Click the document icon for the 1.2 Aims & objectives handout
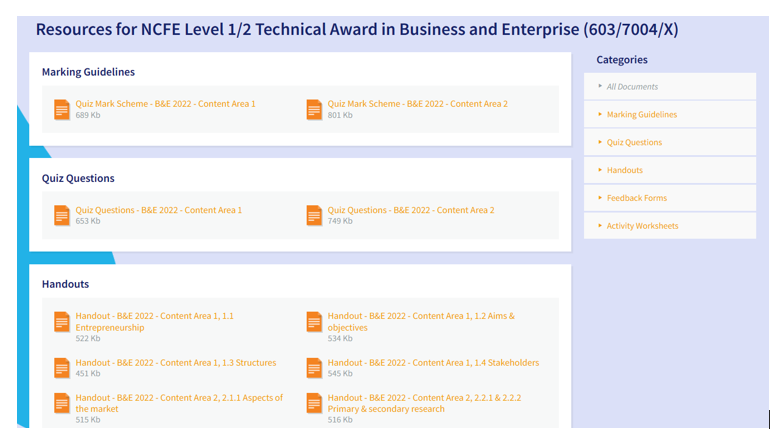This screenshot has width=783, height=447. click(x=314, y=322)
